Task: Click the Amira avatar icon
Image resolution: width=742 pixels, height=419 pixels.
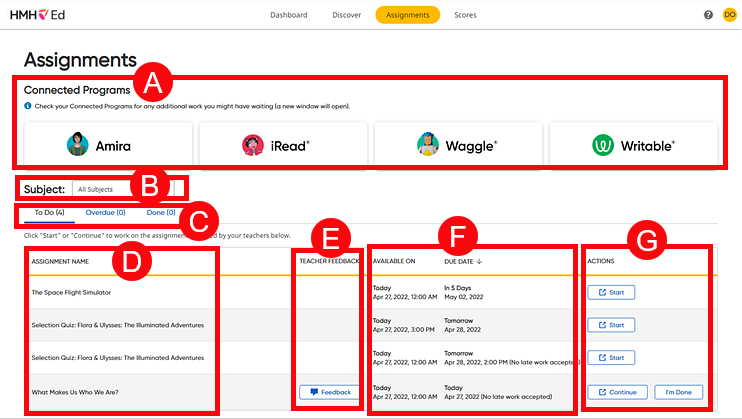Action: pyautogui.click(x=78, y=144)
